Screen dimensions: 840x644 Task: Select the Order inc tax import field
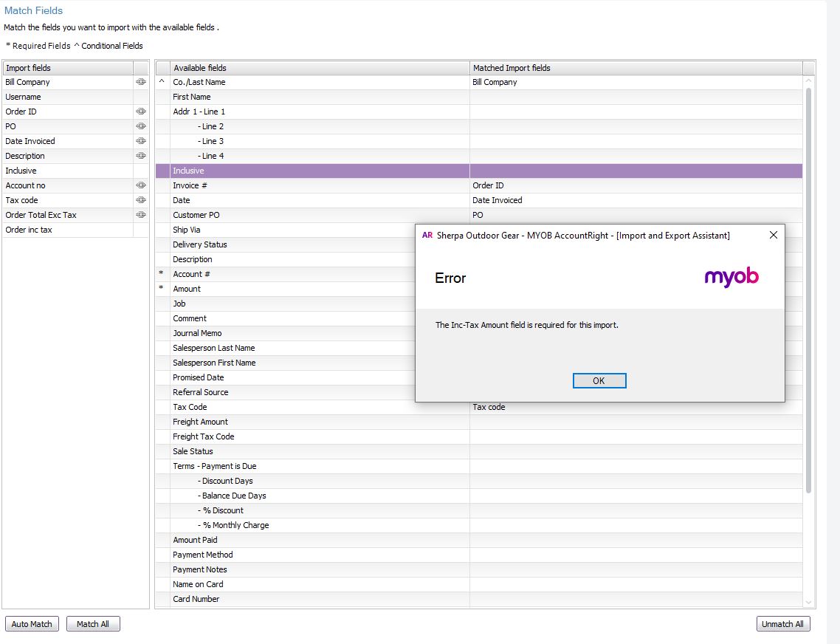[68, 230]
